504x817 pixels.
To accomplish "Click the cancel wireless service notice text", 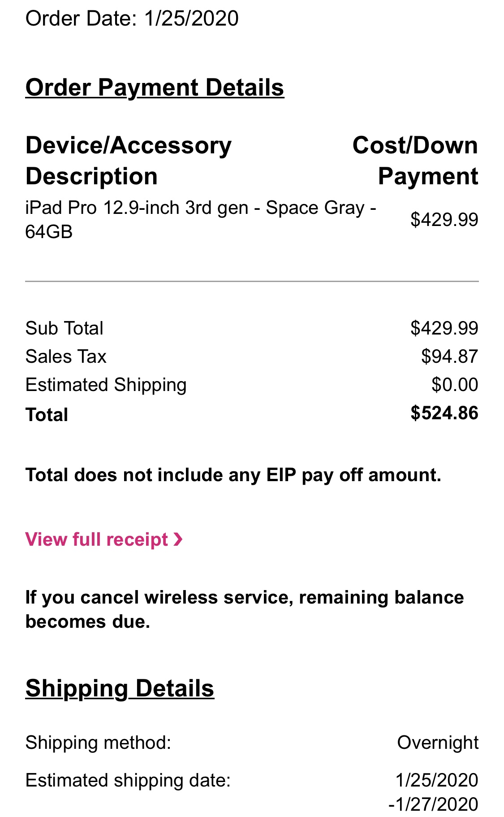I will (x=244, y=609).
